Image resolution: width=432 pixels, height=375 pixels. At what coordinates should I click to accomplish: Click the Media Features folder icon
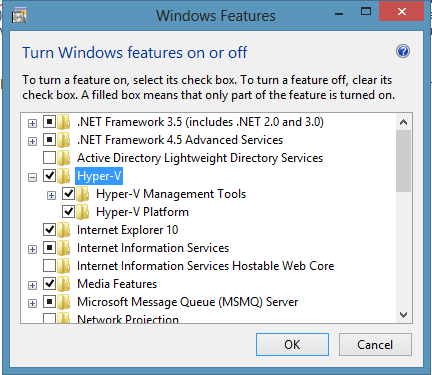[x=63, y=284]
